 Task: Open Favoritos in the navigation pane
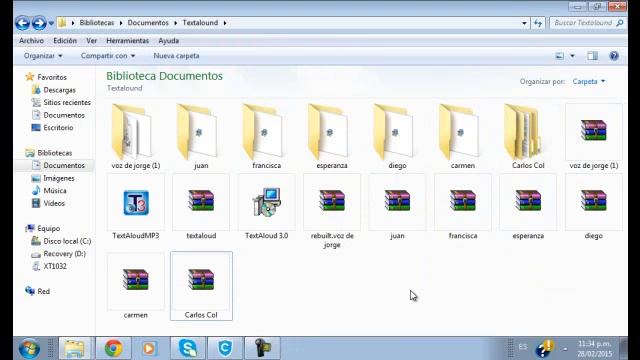52,77
